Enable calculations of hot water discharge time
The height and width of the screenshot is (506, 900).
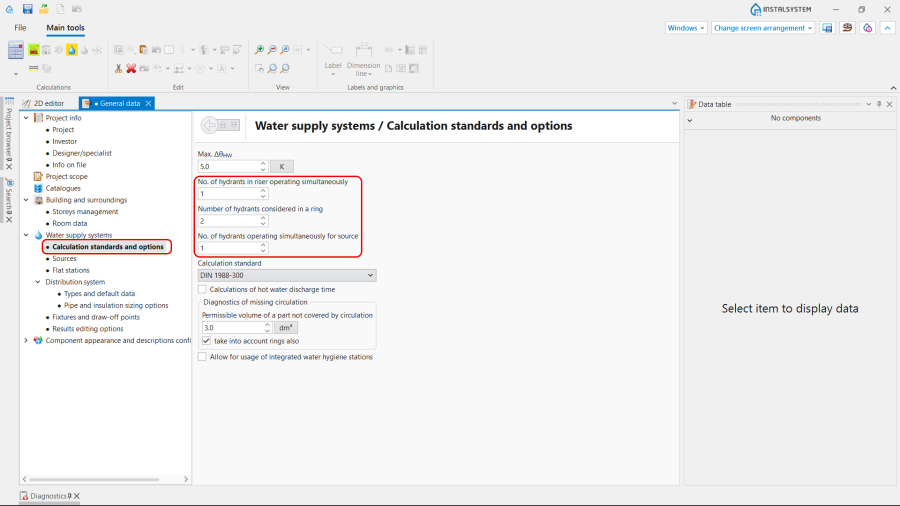pyautogui.click(x=202, y=289)
